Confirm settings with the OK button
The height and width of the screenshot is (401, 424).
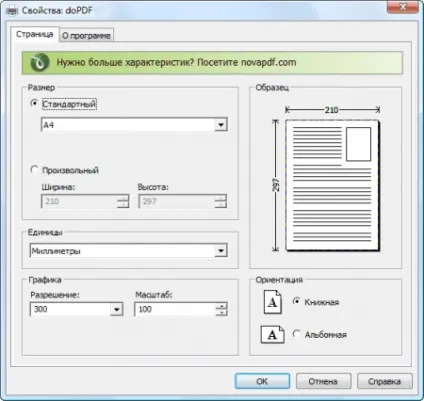[262, 381]
